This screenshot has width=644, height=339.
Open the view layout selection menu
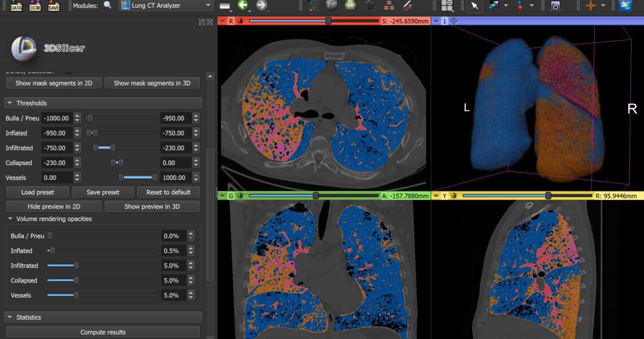click(447, 6)
